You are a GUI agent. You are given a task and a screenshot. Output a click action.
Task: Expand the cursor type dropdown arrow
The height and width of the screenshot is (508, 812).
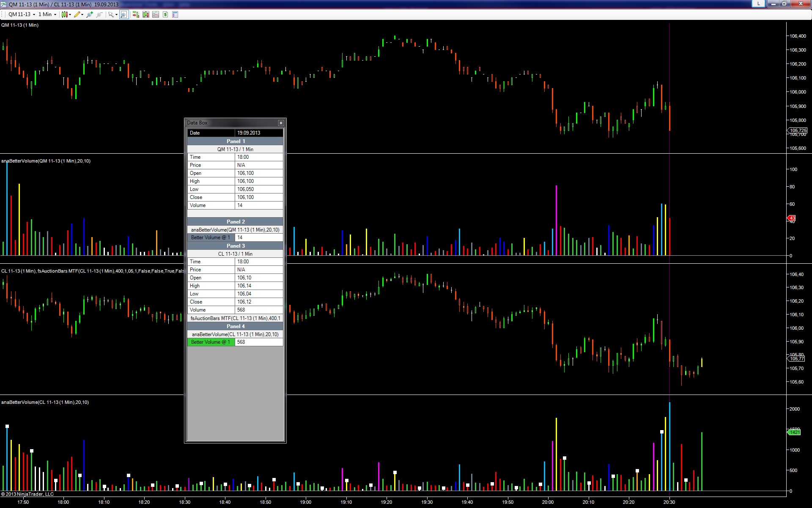pyautogui.click(x=116, y=14)
